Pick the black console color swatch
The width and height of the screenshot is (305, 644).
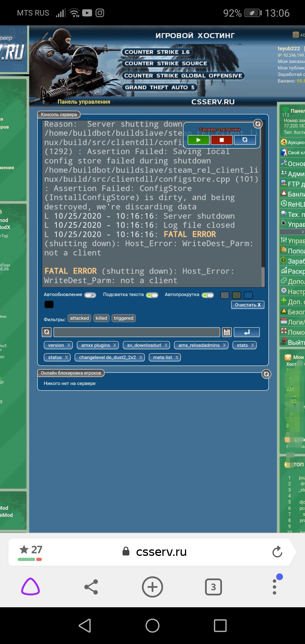click(x=49, y=304)
